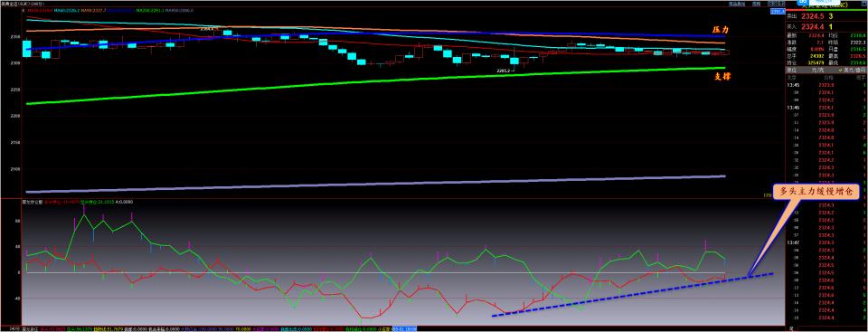
Task: Open the 叠加 overlay option in top toolbar
Action: (x=737, y=4)
